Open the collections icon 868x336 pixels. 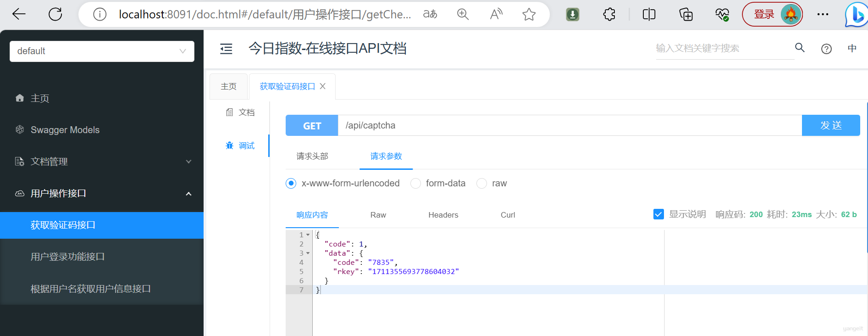686,15
